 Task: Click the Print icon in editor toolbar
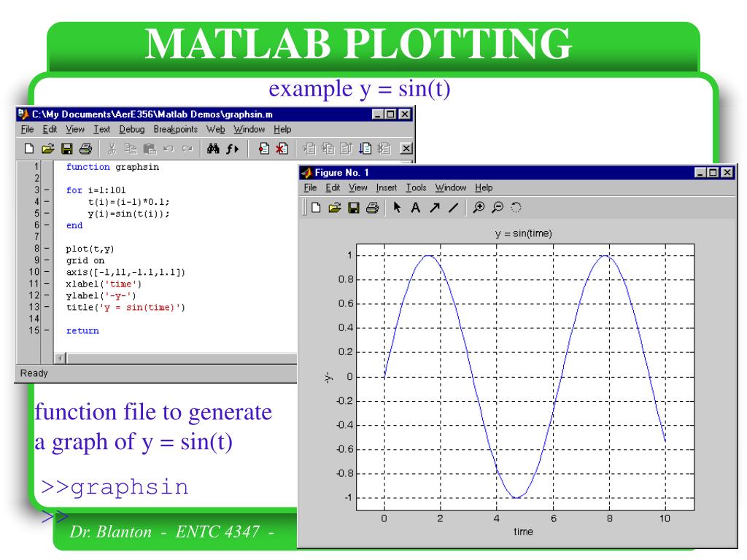(x=85, y=149)
